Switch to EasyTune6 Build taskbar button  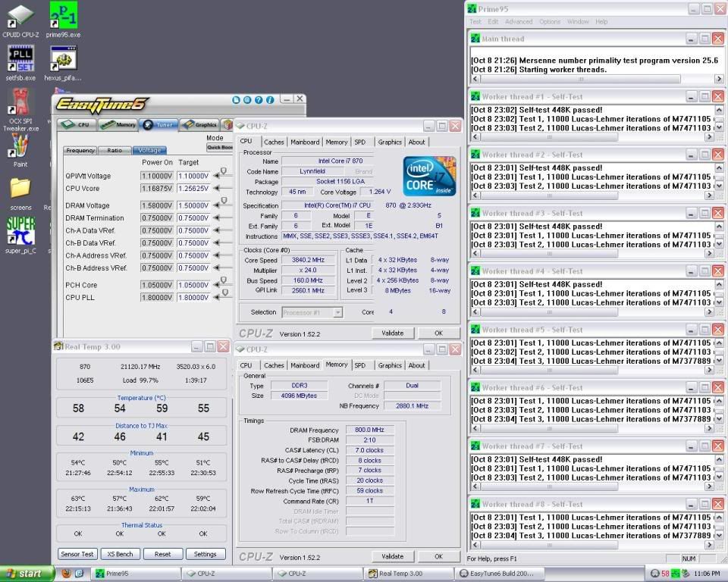[500, 574]
